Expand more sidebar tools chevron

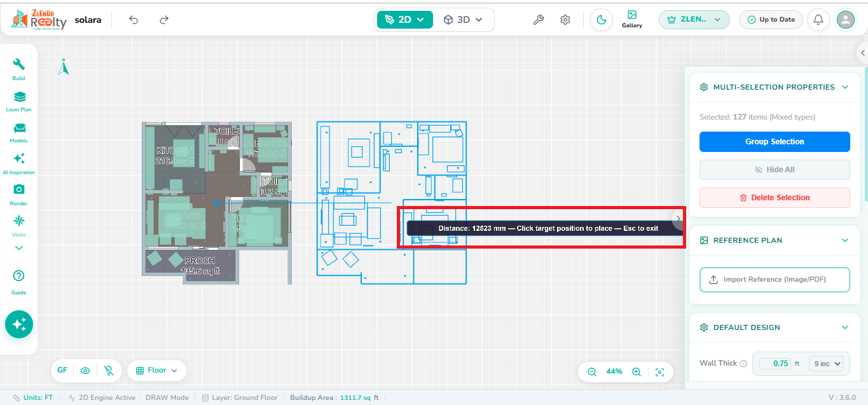tap(19, 248)
